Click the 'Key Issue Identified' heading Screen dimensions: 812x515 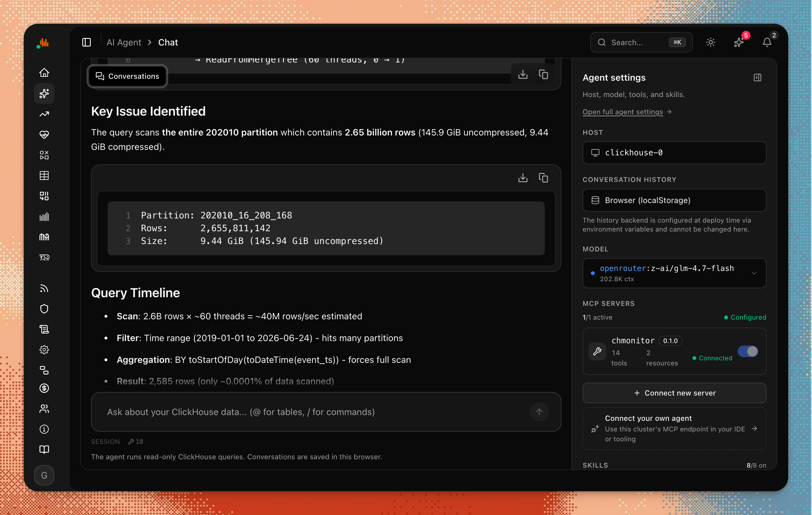point(148,111)
